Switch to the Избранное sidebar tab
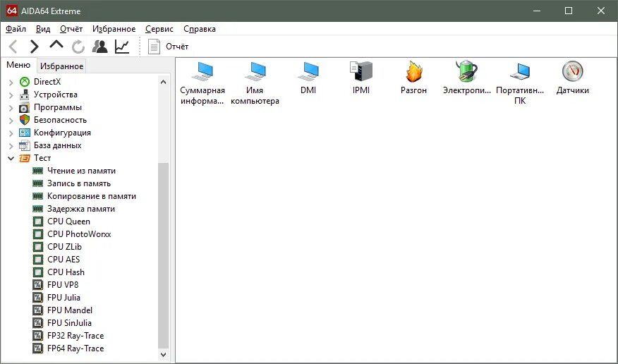Screen dimensions: 618x364 61,66
